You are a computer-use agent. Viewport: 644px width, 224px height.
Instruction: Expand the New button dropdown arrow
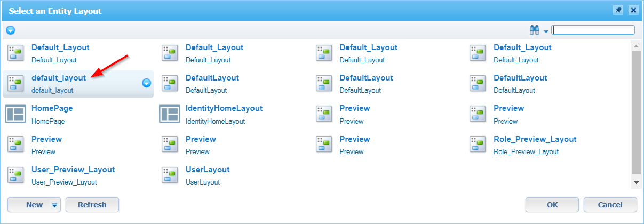pos(54,205)
